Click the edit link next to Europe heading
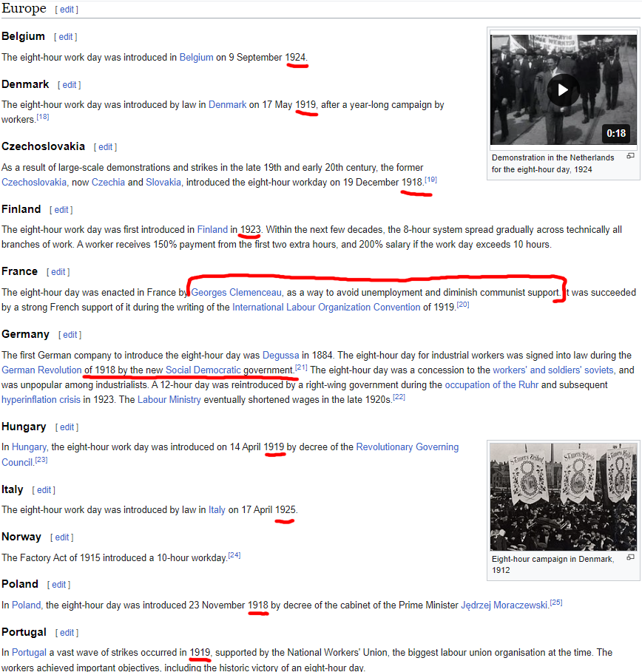Screen dimensions: 642x672 [x=67, y=10]
